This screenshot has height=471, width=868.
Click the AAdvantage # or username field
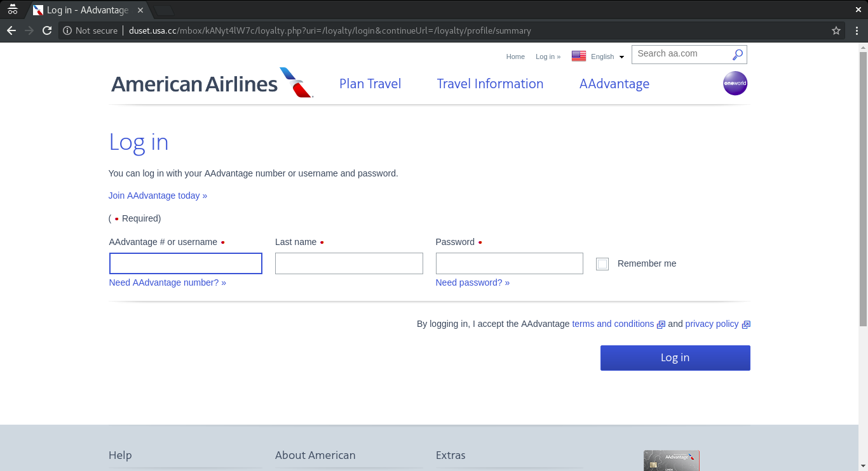click(186, 263)
